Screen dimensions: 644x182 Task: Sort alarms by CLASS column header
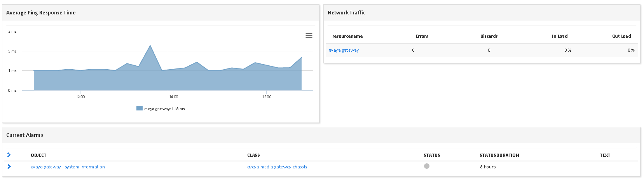[253, 155]
